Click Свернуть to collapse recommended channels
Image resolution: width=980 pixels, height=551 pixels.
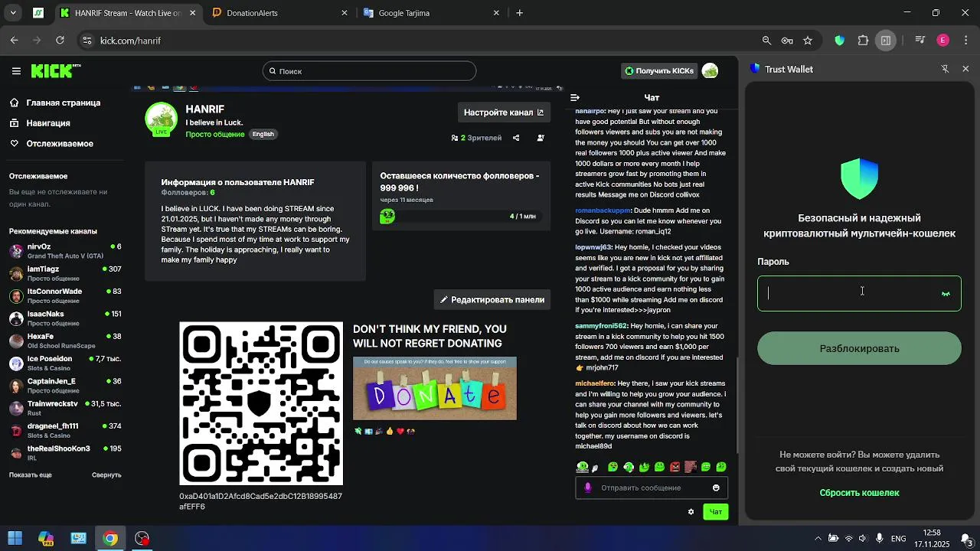tap(106, 474)
